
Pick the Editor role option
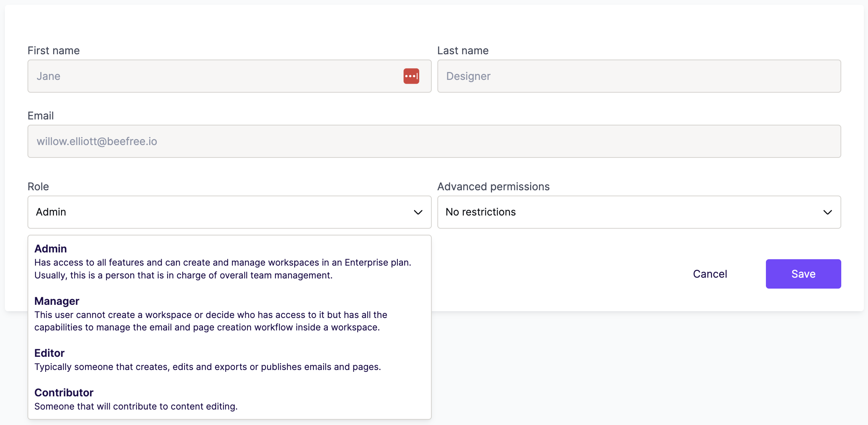pos(229,360)
